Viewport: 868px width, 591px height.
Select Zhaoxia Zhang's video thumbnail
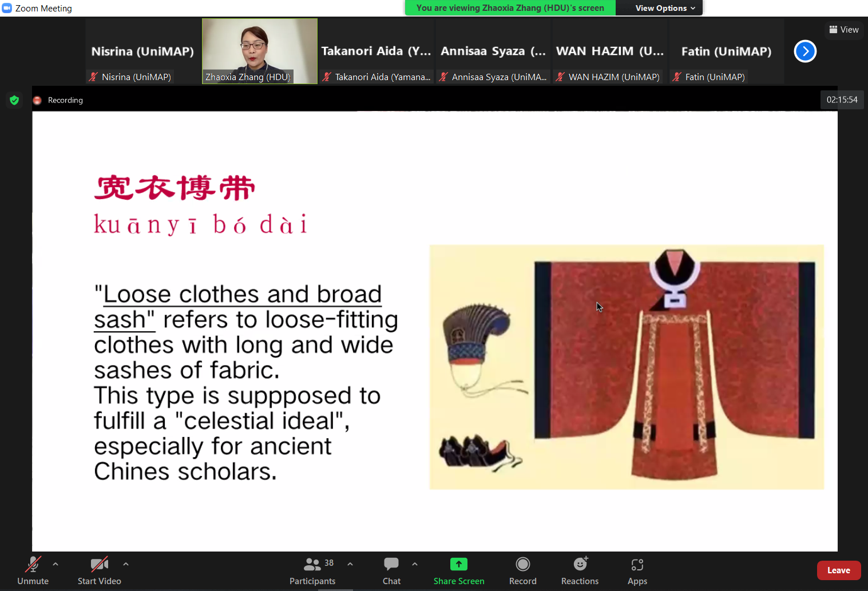coord(260,51)
